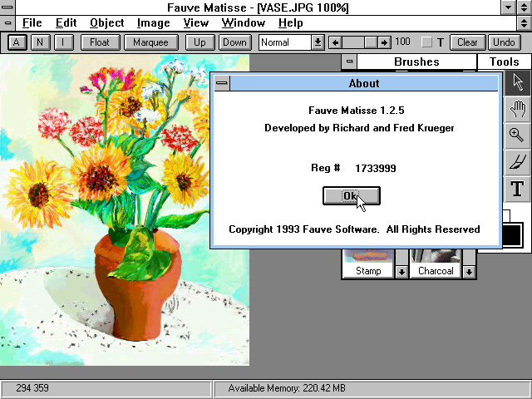Click the Marquee button
Screen dimensions: 532x399
(150, 42)
